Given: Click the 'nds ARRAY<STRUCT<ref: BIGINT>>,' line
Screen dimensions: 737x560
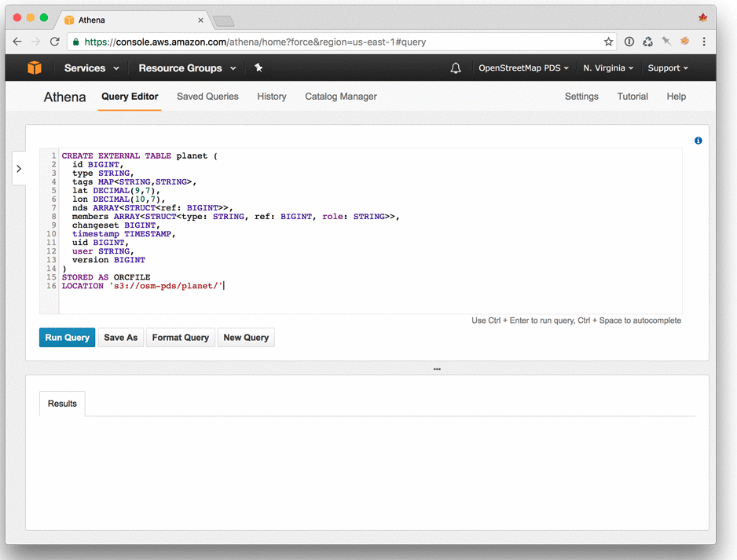Looking at the screenshot, I should pos(152,207).
